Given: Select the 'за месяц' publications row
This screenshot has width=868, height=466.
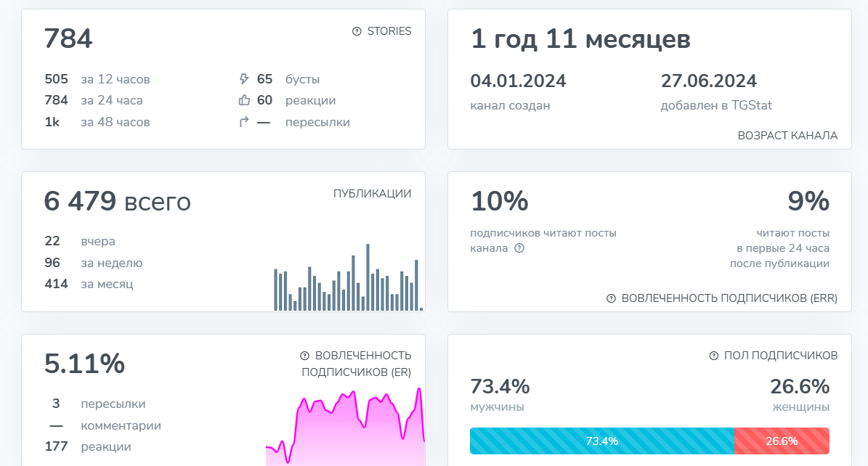Looking at the screenshot, I should pyautogui.click(x=107, y=284).
